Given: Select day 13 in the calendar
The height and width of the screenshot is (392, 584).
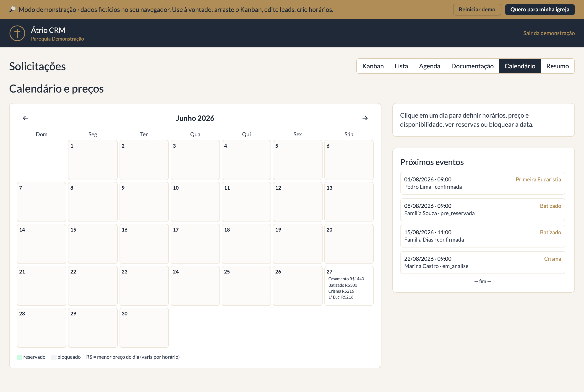Looking at the screenshot, I should (349, 202).
